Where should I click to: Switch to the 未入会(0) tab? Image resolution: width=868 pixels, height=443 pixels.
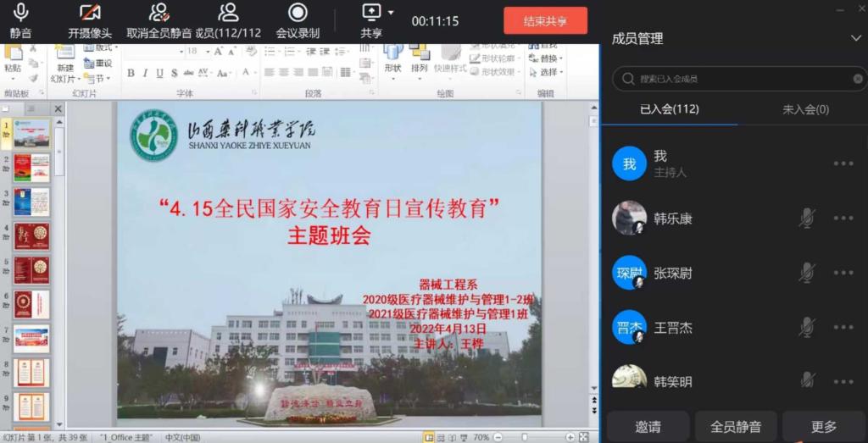[x=804, y=109]
